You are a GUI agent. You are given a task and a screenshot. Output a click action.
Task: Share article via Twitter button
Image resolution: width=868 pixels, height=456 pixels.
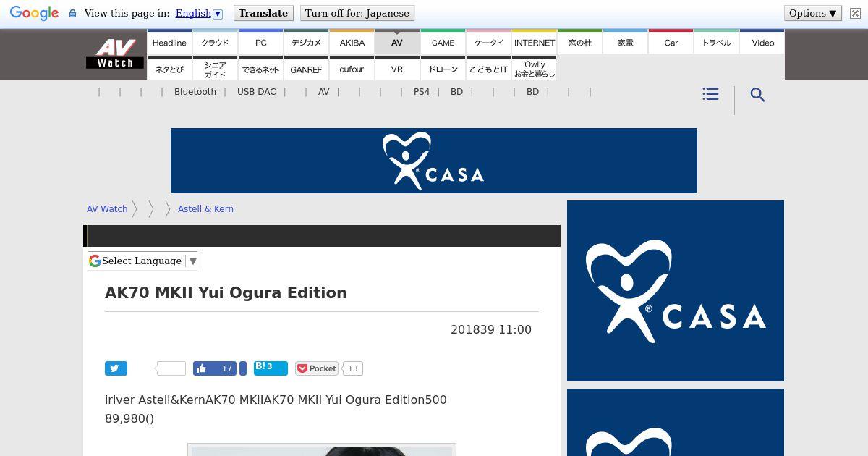coord(116,368)
